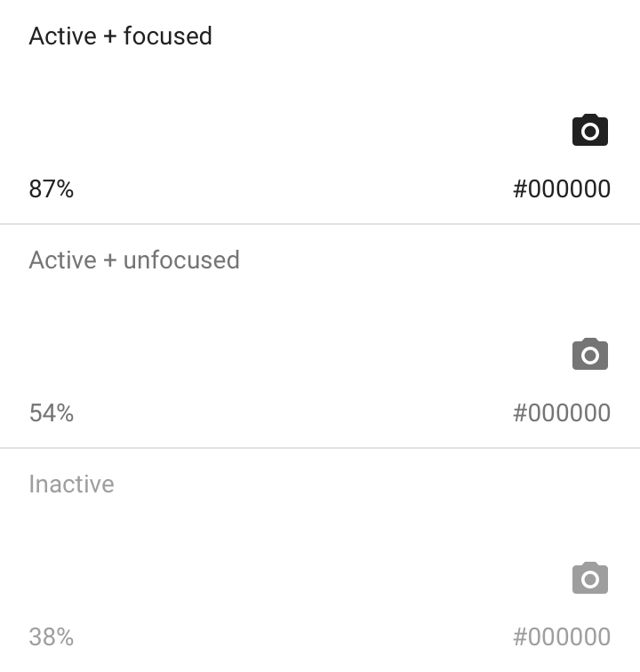Click the divider line below the 54% row
The image size is (640, 672).
tap(320, 448)
